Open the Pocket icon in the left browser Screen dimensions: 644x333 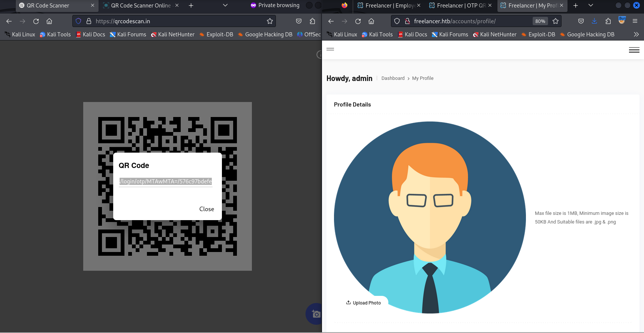pyautogui.click(x=299, y=21)
